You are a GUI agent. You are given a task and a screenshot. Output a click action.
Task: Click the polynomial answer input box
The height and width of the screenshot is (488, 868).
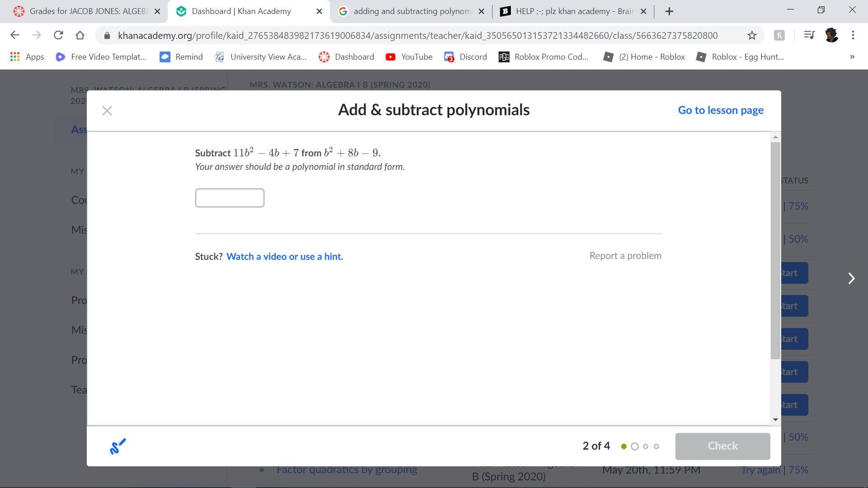(230, 198)
